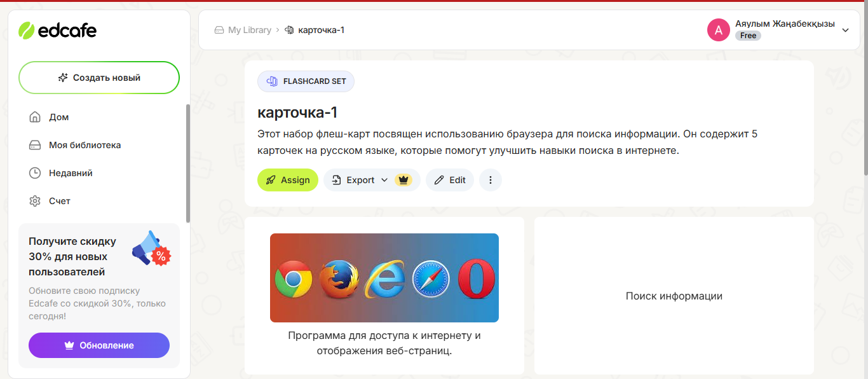
Task: Click the drive icon before My Library breadcrumb
Action: pos(219,30)
